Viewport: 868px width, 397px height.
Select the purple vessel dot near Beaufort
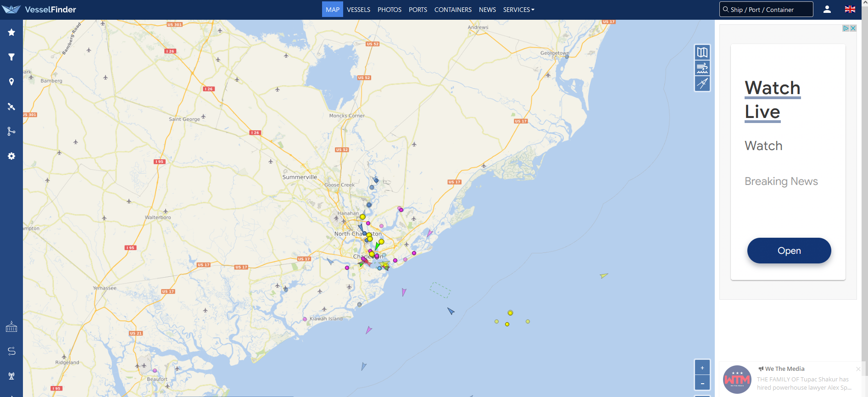point(155,370)
